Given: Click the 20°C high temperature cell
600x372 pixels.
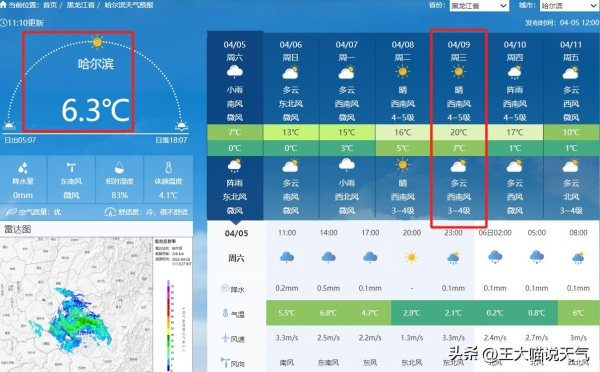Looking at the screenshot, I should pos(458,132).
